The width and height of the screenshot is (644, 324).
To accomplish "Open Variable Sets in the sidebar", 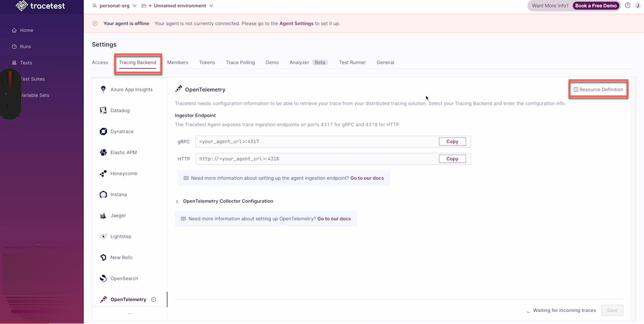I will pos(35,95).
